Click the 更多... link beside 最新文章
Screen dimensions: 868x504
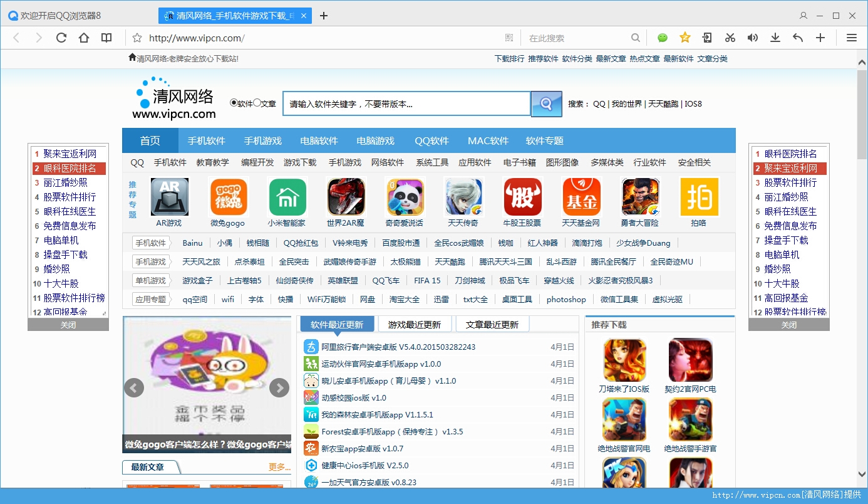coord(279,467)
